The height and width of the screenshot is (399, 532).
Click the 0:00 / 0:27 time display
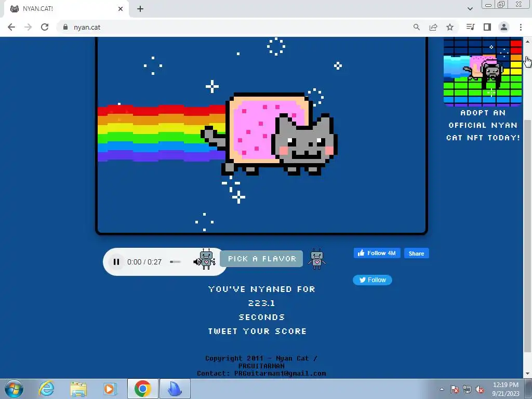(144, 262)
